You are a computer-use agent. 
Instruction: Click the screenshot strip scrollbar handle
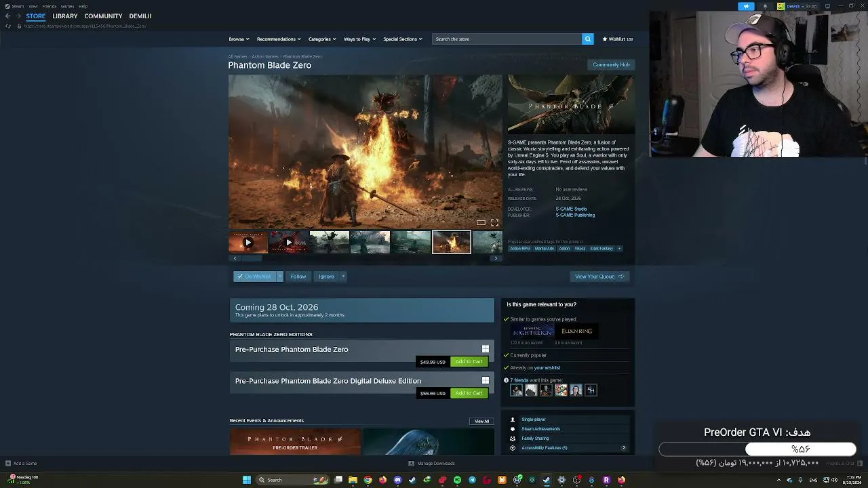(252, 258)
